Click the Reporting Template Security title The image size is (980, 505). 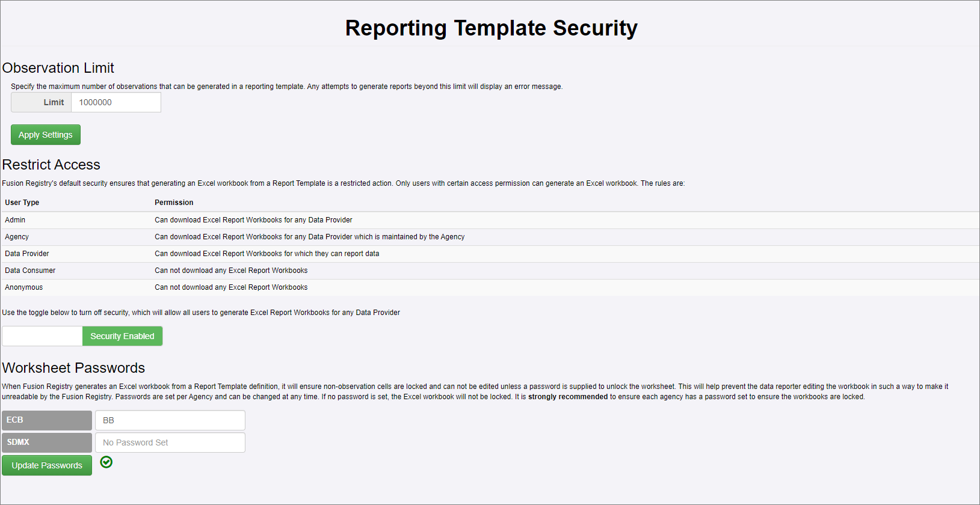pos(491,28)
